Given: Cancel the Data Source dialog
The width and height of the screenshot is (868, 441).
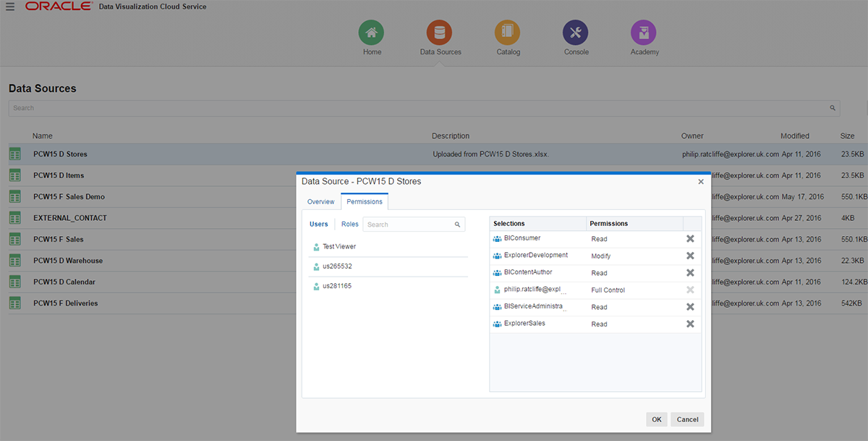Looking at the screenshot, I should click(687, 419).
